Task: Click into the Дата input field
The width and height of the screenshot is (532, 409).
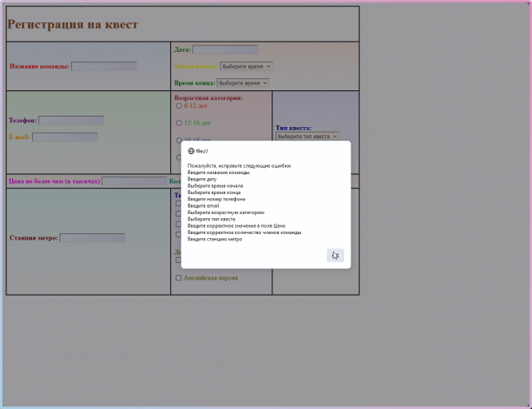Action: coord(225,50)
